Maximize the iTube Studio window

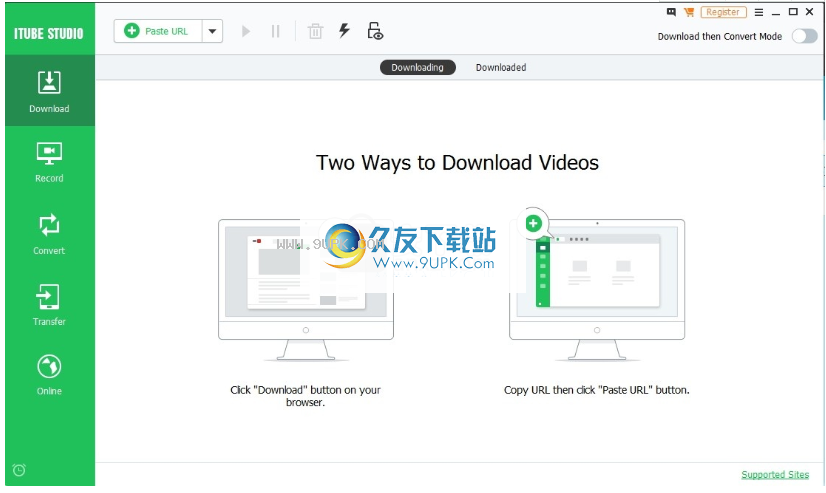pyautogui.click(x=793, y=12)
